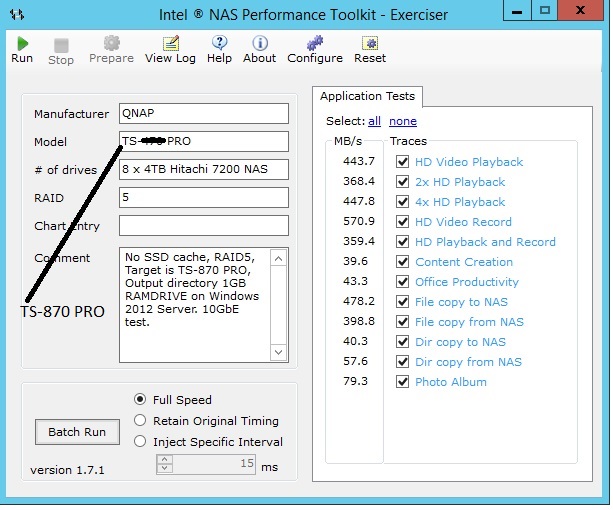Image resolution: width=613 pixels, height=510 pixels.
Task: Click Comment box scroll up arrow
Action: 278,258
